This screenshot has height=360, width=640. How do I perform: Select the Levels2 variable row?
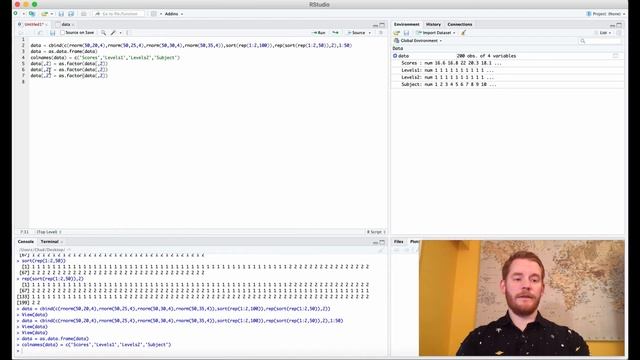pyautogui.click(x=507, y=77)
